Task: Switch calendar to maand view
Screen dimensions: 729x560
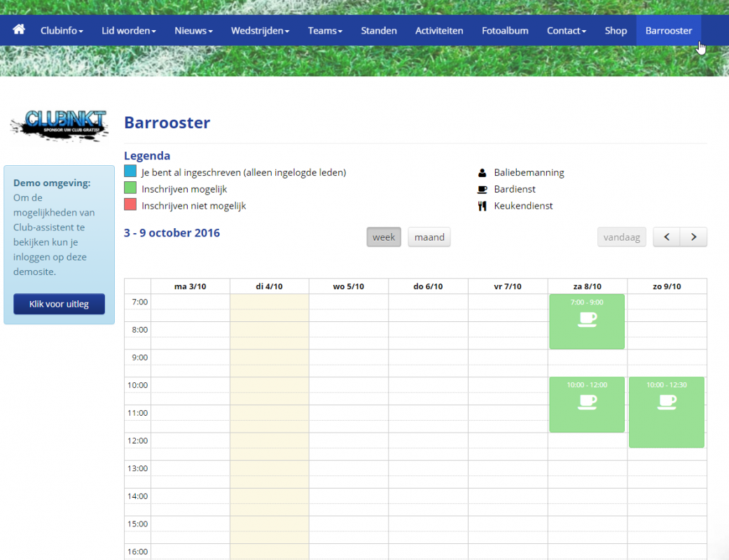Action: (429, 237)
